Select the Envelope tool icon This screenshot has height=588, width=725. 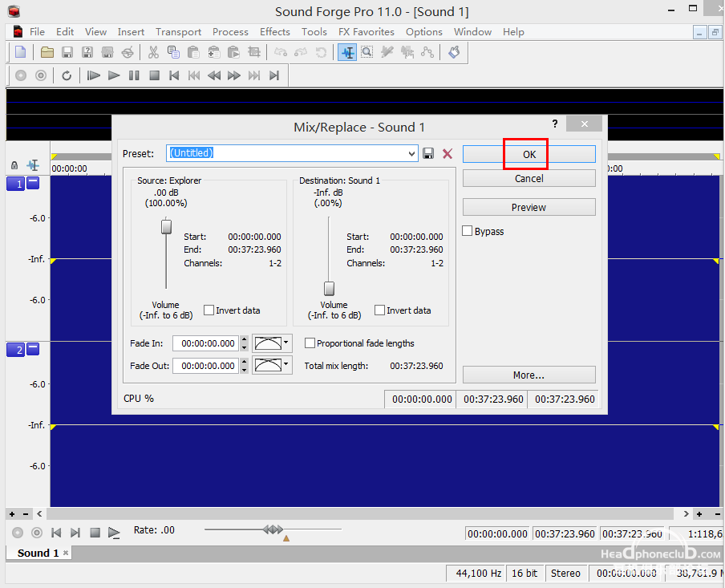[x=427, y=52]
